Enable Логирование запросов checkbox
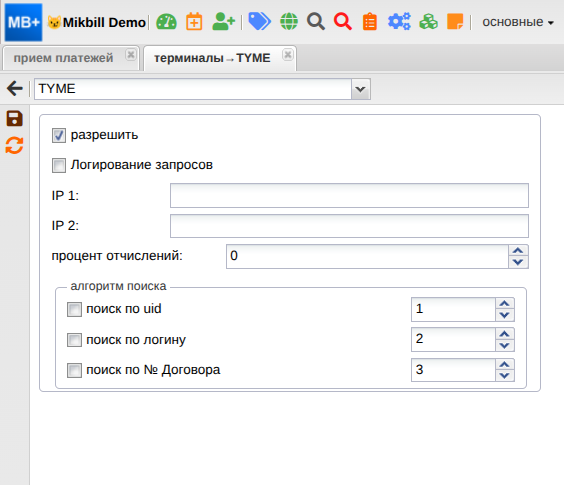Image resolution: width=564 pixels, height=485 pixels. 59,166
